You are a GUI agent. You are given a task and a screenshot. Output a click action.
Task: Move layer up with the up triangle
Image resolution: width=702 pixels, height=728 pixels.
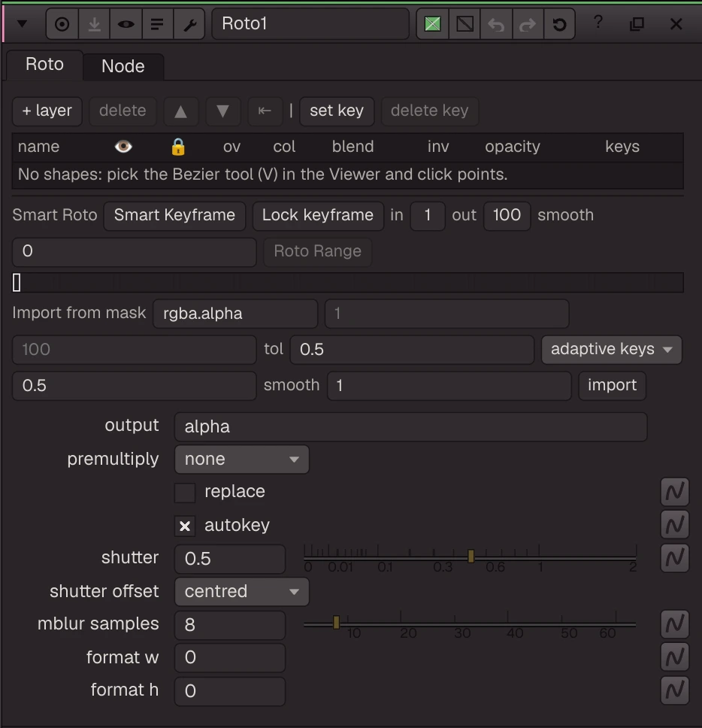181,111
